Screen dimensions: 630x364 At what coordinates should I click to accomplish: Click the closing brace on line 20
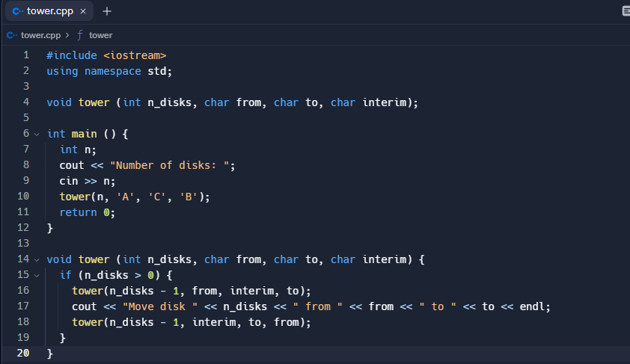[x=50, y=354]
